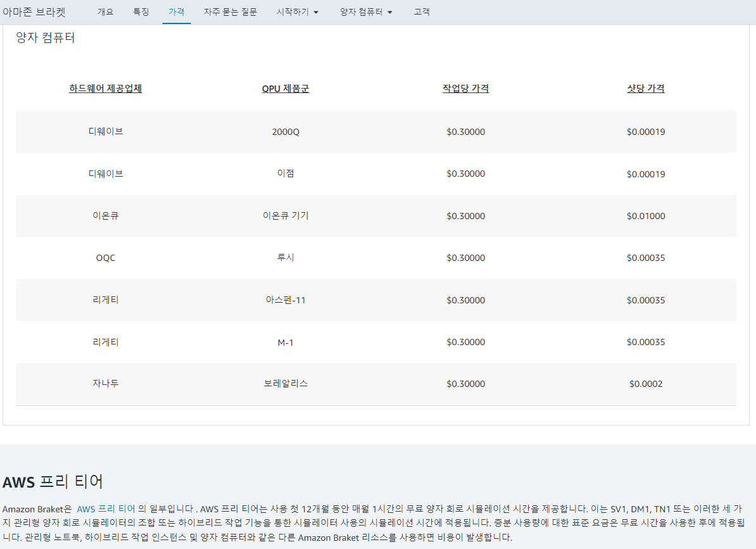Click the 리게티 cell in M-1 row
The width and height of the screenshot is (756, 549).
(106, 342)
